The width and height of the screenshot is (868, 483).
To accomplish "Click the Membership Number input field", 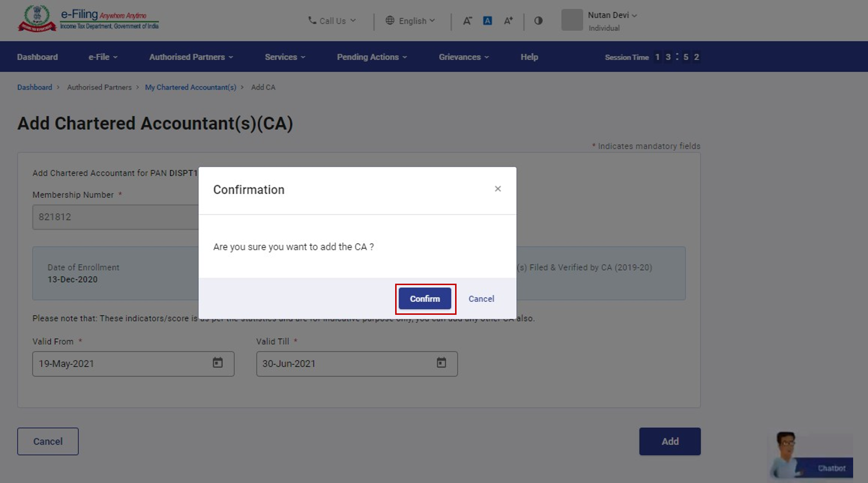I will (x=115, y=217).
